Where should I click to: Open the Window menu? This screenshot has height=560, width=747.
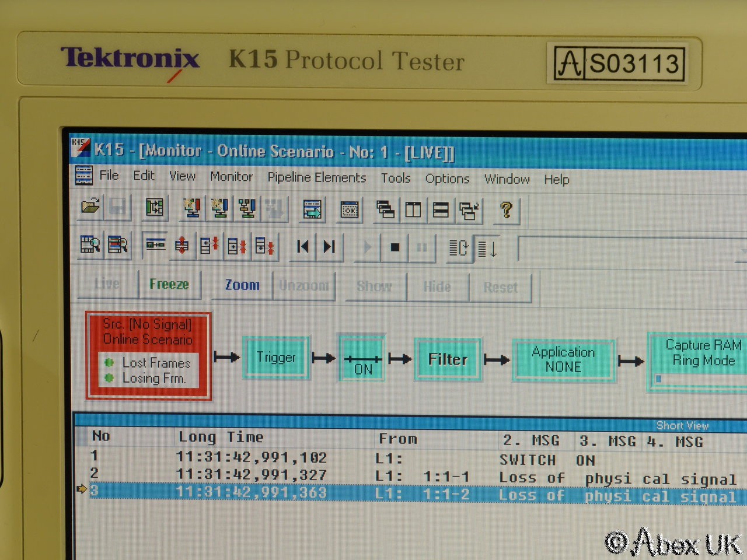507,179
